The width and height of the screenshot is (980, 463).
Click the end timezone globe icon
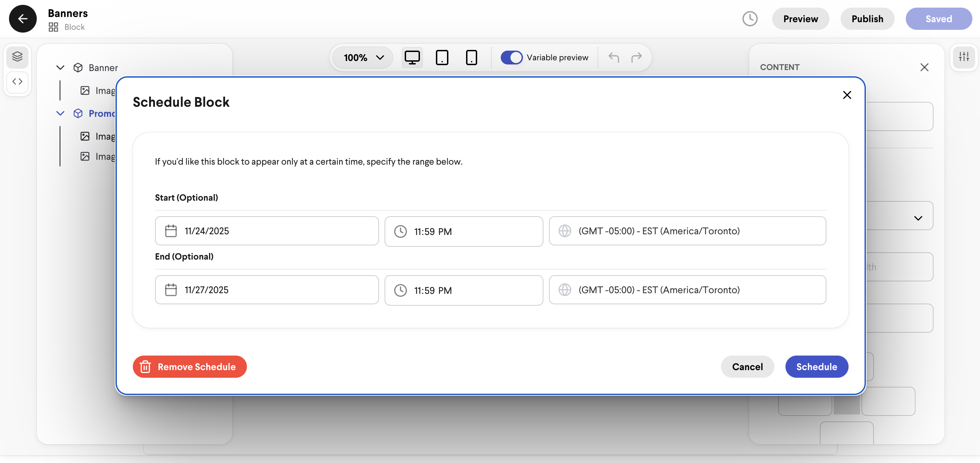pyautogui.click(x=565, y=290)
